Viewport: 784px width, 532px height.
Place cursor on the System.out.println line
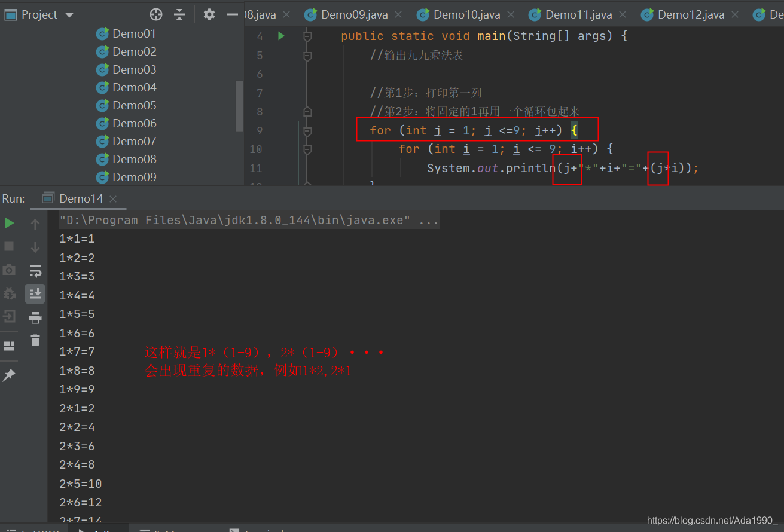coord(563,168)
